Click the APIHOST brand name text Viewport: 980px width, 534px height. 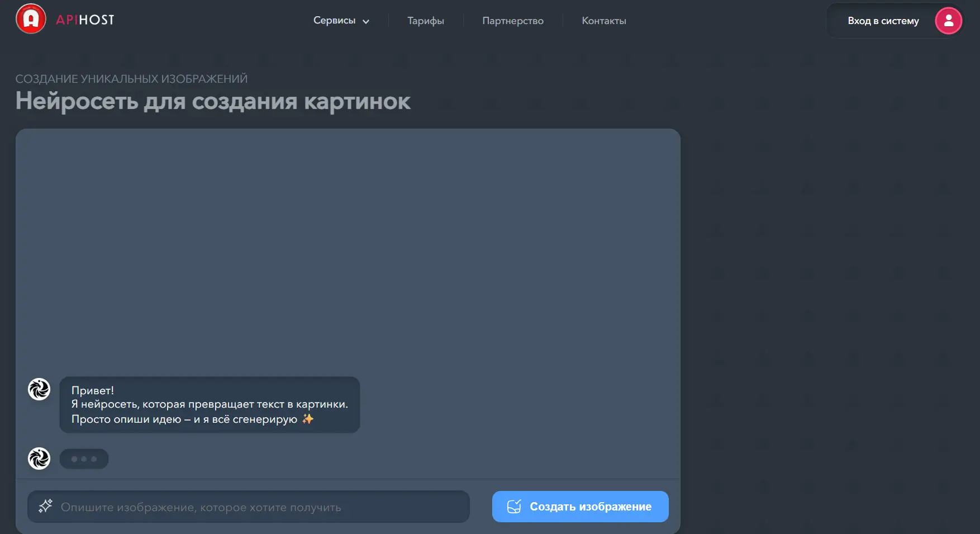tap(85, 20)
